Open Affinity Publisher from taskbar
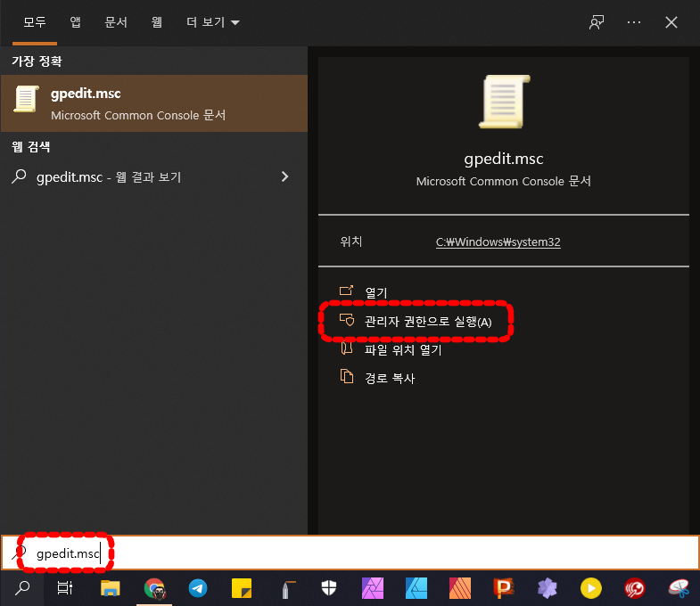 (460, 588)
